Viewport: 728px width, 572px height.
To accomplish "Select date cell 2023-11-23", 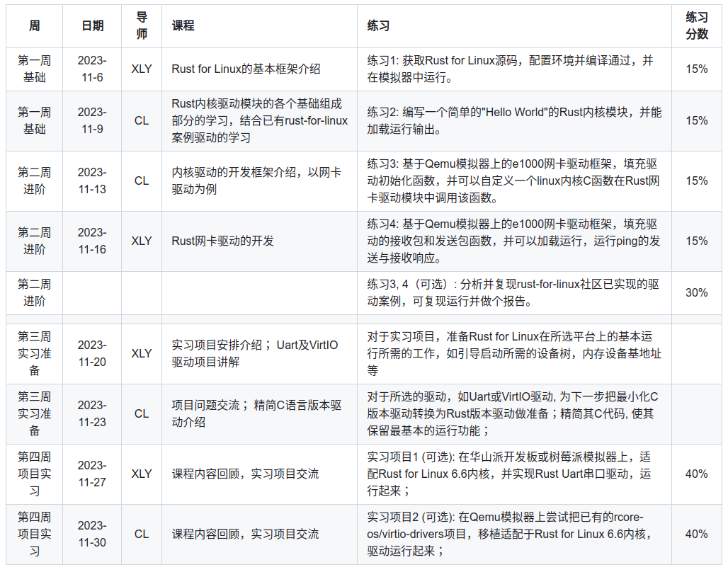I will (92, 413).
